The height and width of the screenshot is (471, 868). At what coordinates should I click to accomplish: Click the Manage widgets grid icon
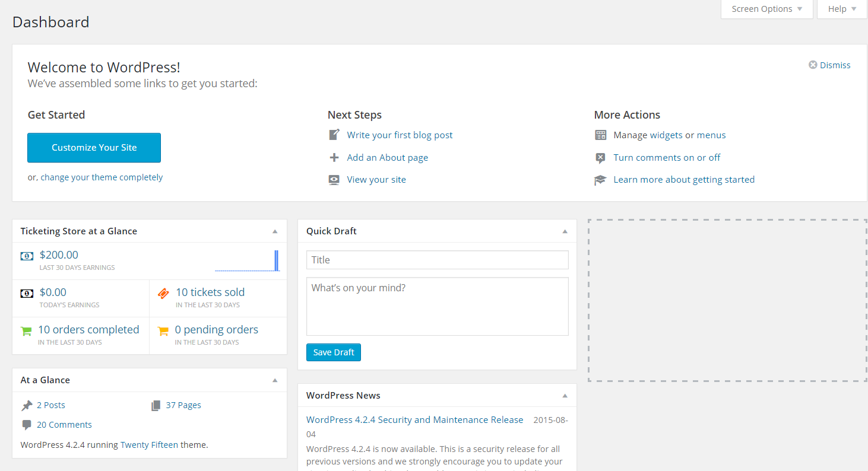pos(600,135)
